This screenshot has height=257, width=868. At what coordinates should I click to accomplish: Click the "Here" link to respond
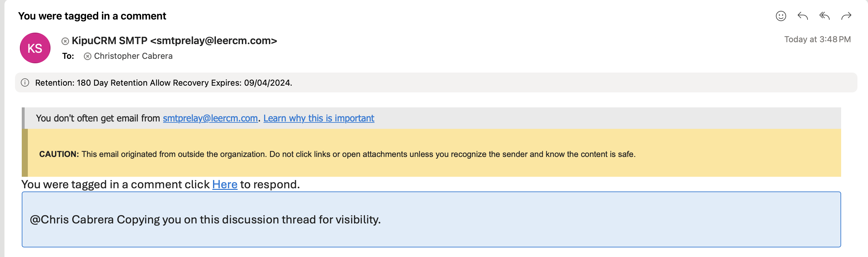click(225, 184)
